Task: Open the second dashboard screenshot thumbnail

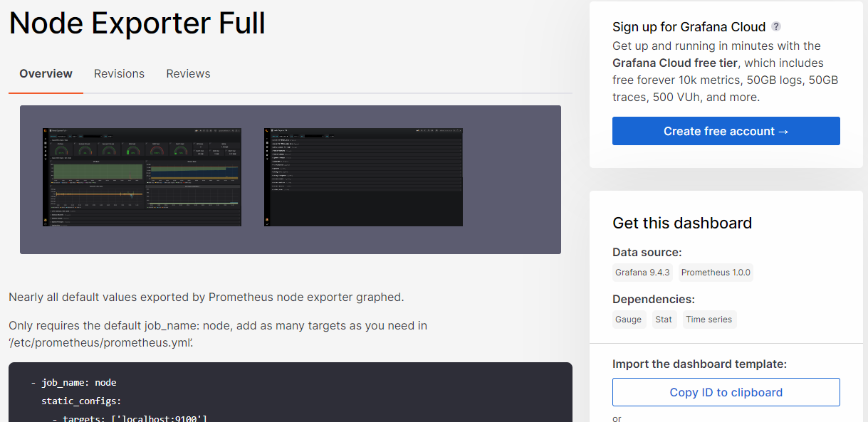Action: [x=363, y=177]
